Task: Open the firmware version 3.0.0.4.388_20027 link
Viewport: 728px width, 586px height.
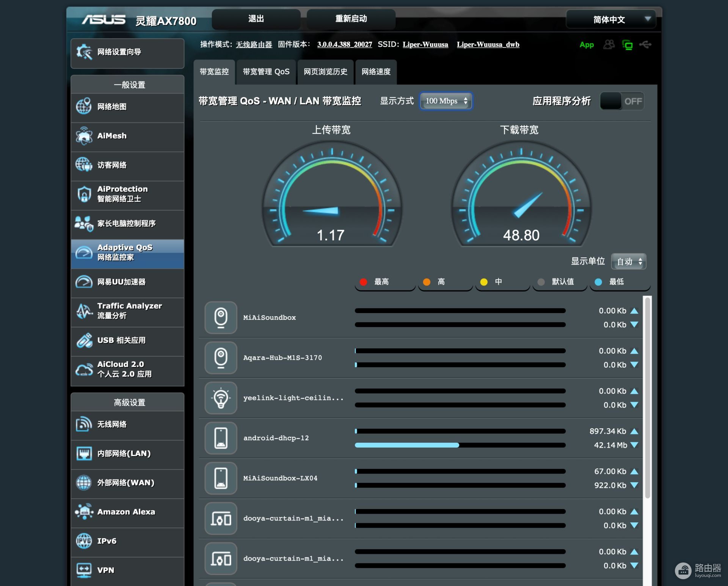Action: pos(344,45)
